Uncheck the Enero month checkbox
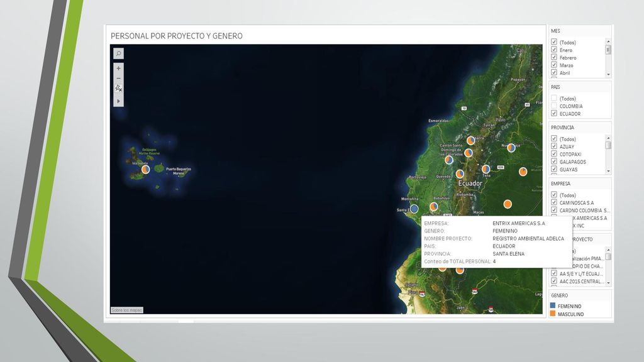The height and width of the screenshot is (362, 644). click(554, 50)
